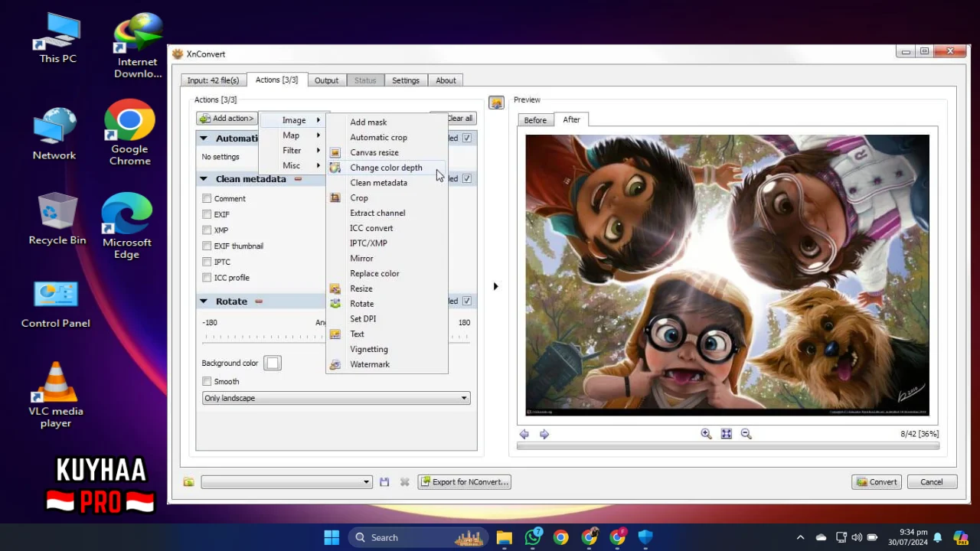Check the EXIF metadata option
The width and height of the screenshot is (980, 551).
point(207,214)
